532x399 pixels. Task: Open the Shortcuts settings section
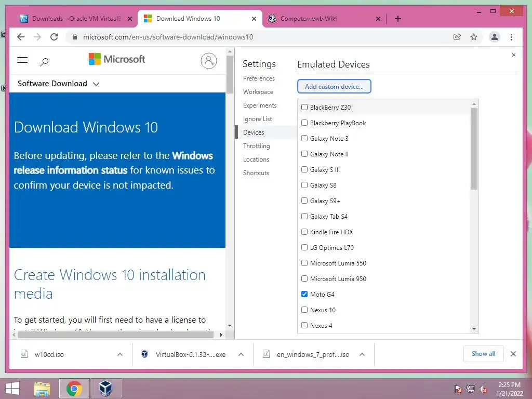[x=256, y=173]
